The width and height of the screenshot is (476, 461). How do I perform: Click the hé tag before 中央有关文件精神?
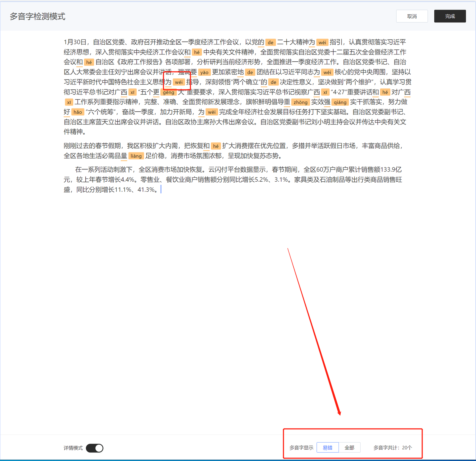197,52
